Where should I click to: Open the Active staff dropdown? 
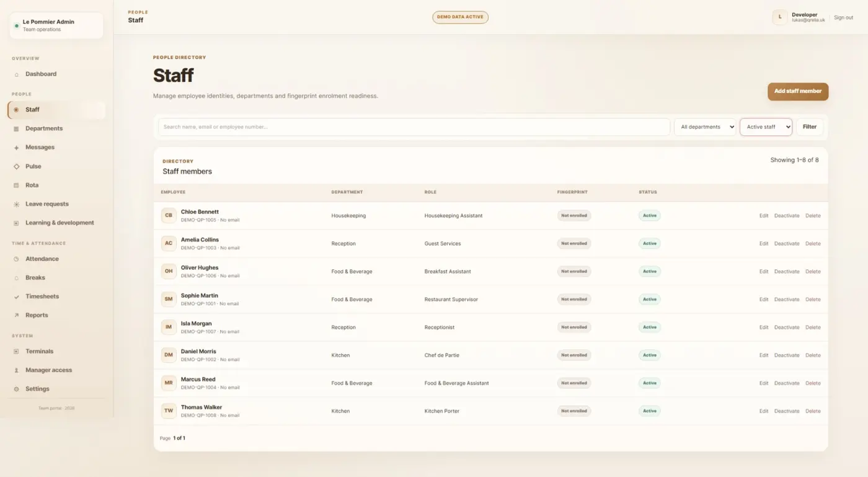[x=766, y=127]
